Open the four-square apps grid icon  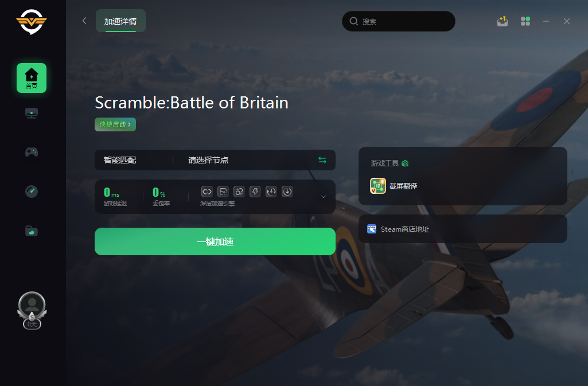[x=525, y=21]
